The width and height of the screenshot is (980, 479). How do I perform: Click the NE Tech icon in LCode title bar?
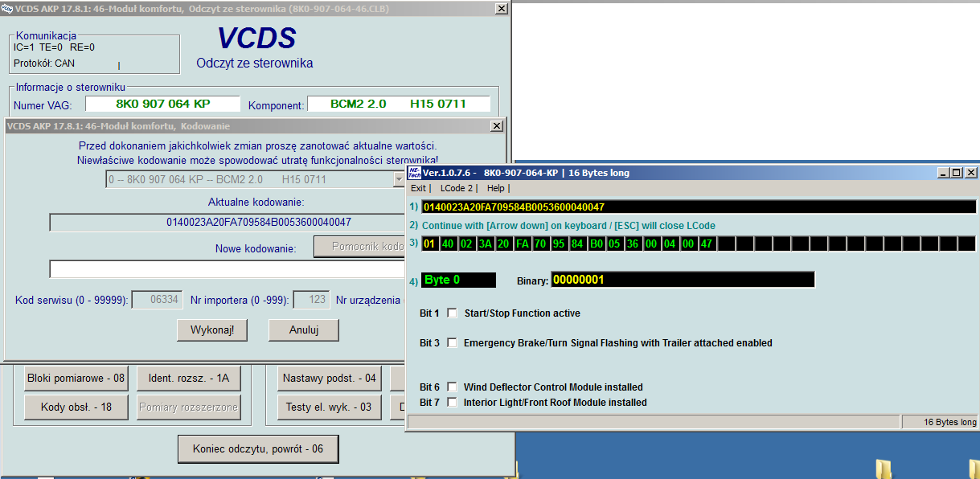click(415, 173)
